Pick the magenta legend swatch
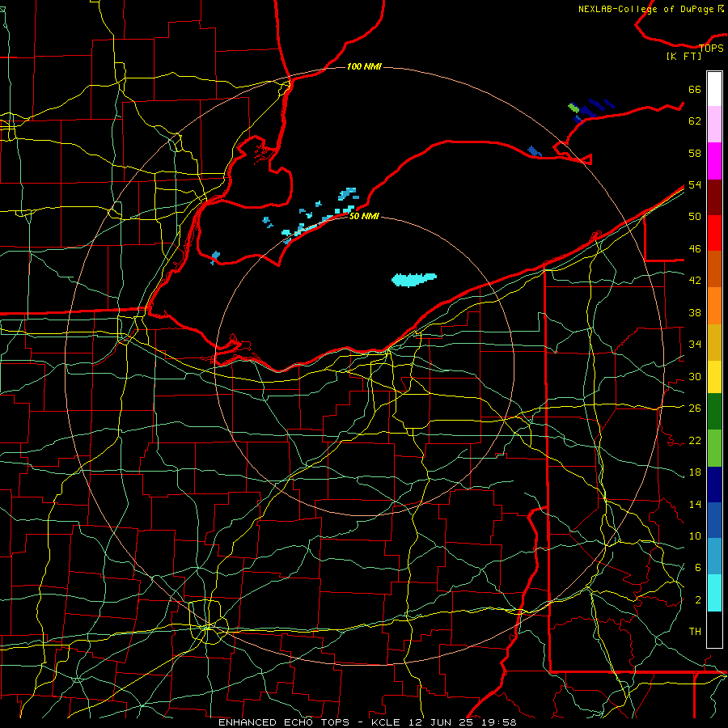The width and height of the screenshot is (728, 728). [x=714, y=161]
